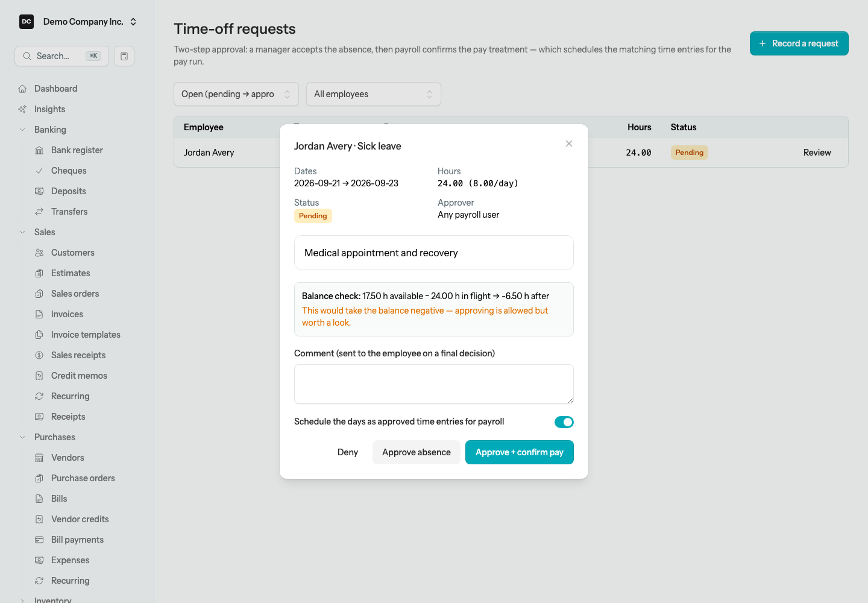Go to Sales orders in sidebar
Viewport: 868px width, 603px height.
click(x=75, y=294)
